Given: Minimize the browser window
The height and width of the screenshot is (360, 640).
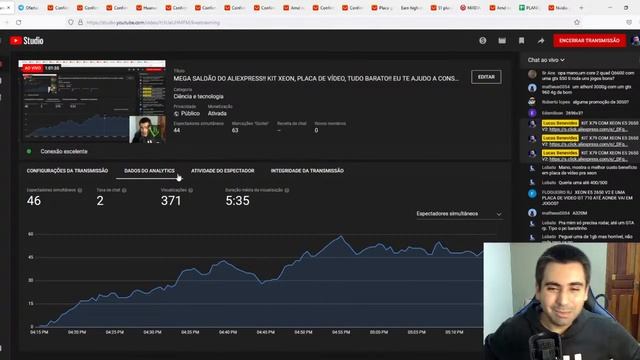Looking at the screenshot, I should [610, 8].
